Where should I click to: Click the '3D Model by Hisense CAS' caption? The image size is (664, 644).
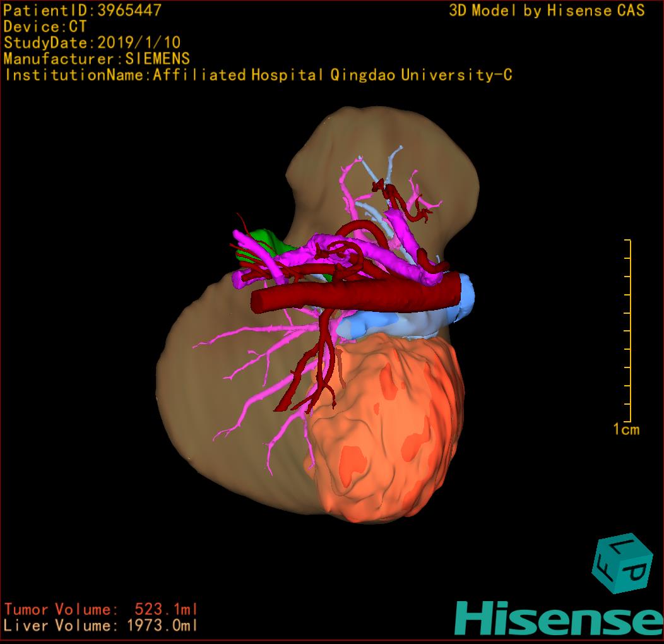point(547,11)
